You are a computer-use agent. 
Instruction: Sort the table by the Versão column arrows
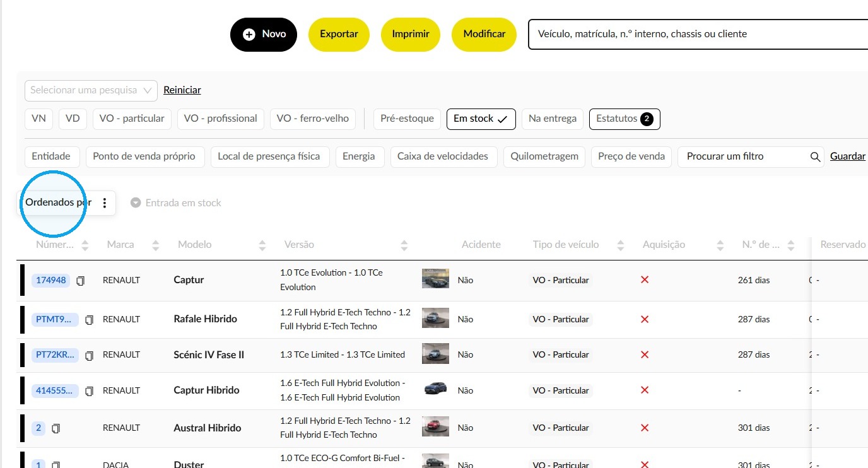pos(404,245)
